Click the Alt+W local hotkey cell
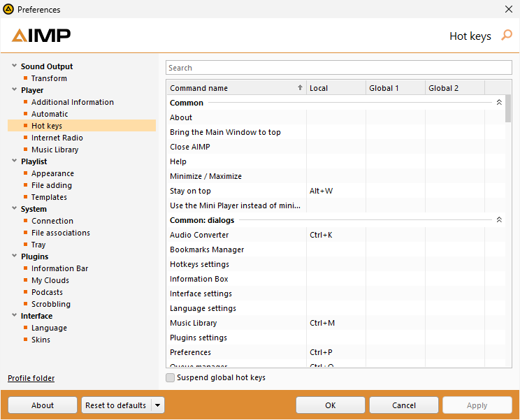The width and height of the screenshot is (520, 420). pyautogui.click(x=336, y=191)
